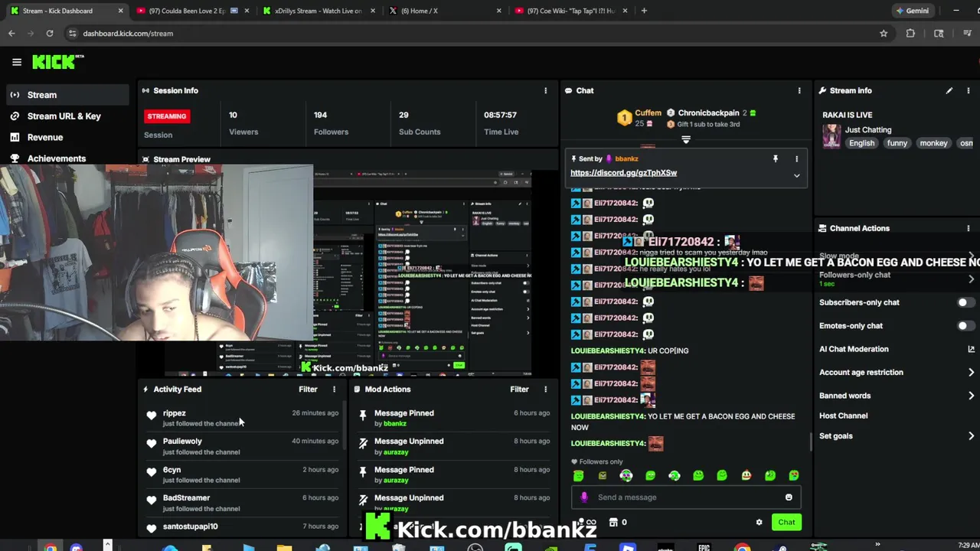The width and height of the screenshot is (980, 551).
Task: Open Epic Games from the taskbar
Action: (704, 547)
